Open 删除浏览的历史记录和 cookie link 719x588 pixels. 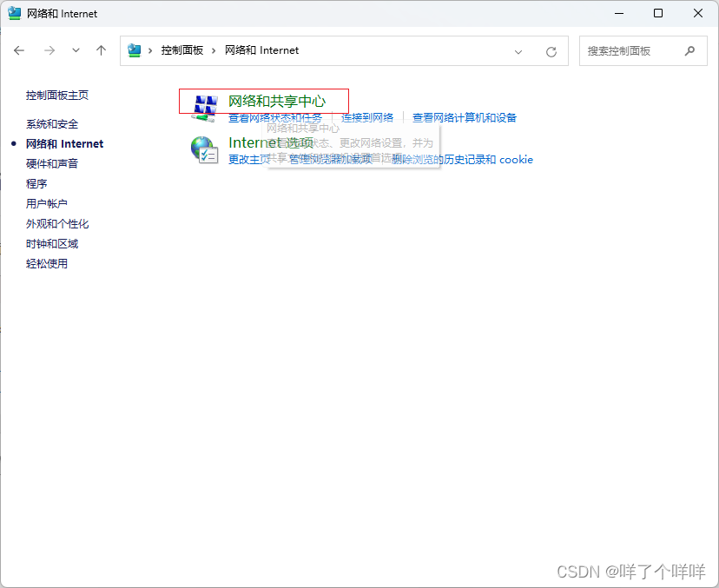pos(462,160)
